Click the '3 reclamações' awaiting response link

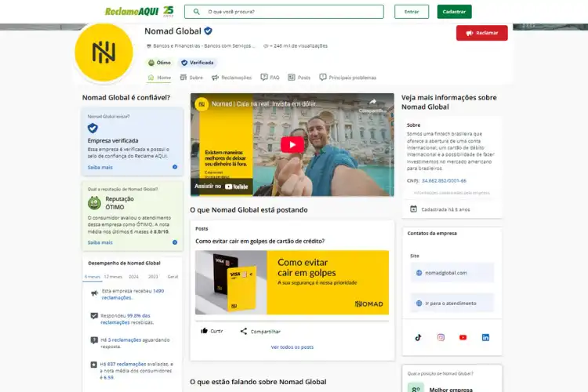click(x=125, y=339)
